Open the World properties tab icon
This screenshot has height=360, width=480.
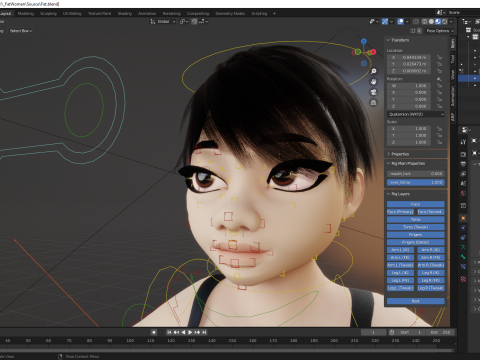tap(463, 193)
